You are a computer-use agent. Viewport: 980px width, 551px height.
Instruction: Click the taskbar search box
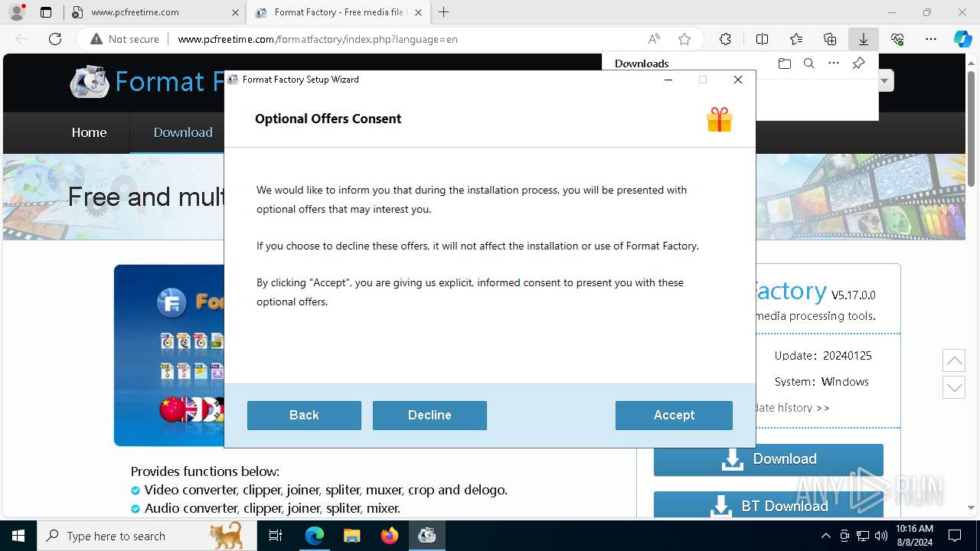point(146,536)
